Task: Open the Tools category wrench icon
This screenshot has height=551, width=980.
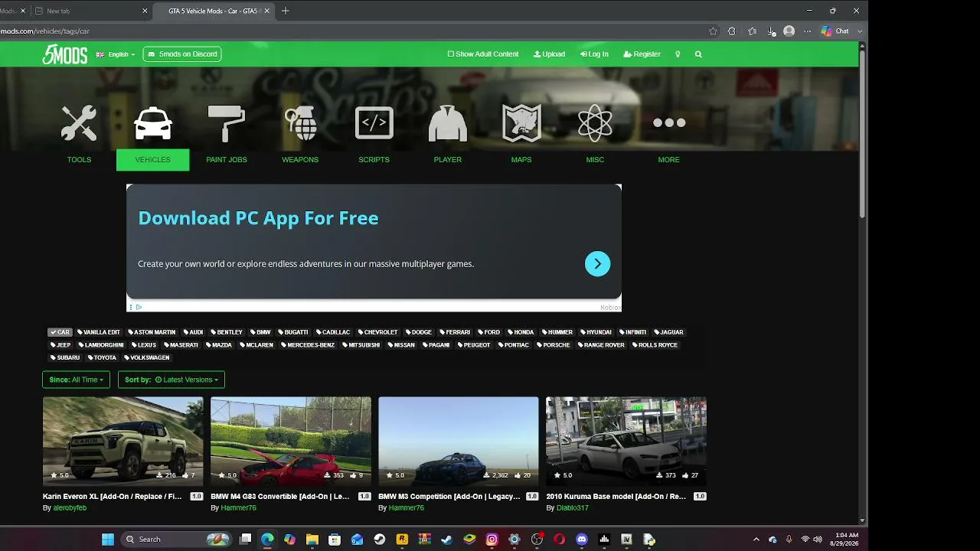Action: point(79,123)
